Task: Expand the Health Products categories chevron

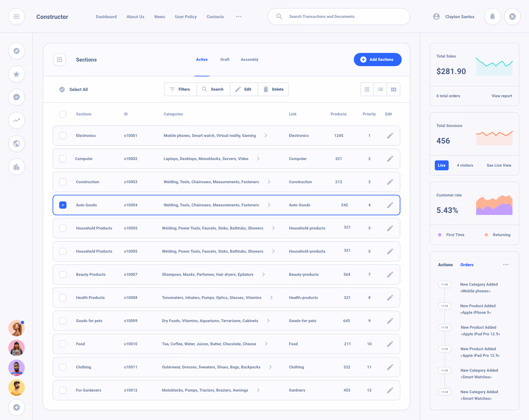Action: coord(271,297)
